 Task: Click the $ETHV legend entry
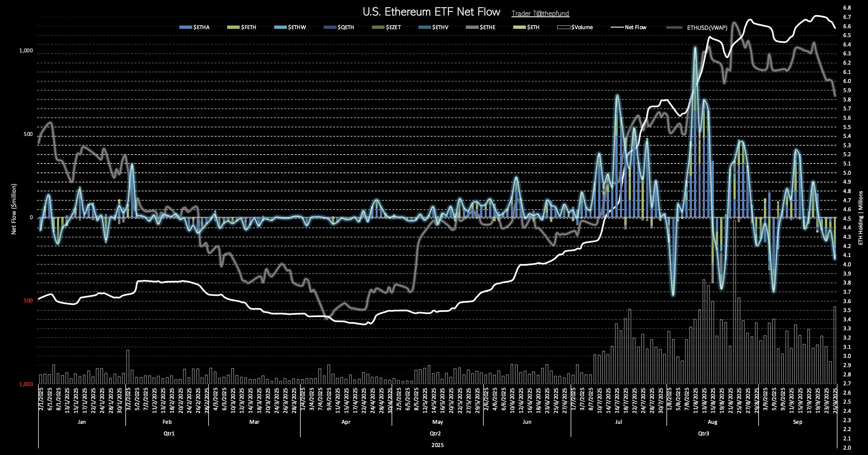[440, 27]
